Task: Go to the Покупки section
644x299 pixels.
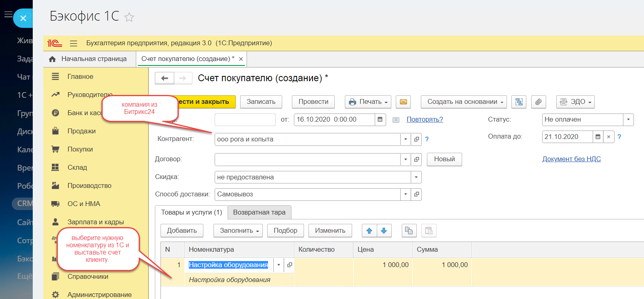Action: (80, 149)
